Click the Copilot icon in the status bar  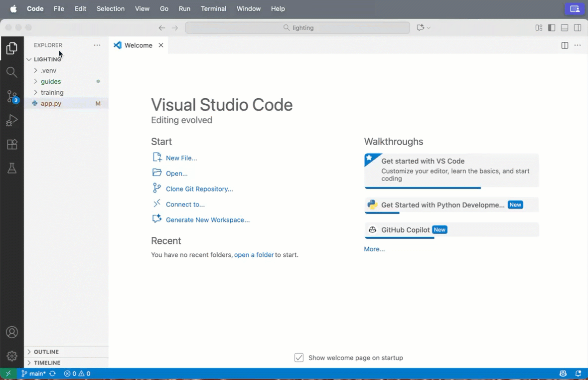click(x=563, y=373)
